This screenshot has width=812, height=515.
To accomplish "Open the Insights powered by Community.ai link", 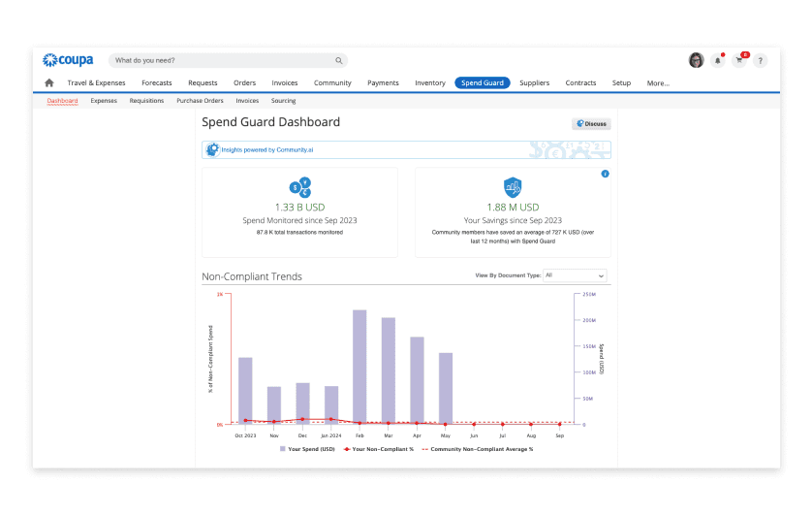I will [267, 149].
